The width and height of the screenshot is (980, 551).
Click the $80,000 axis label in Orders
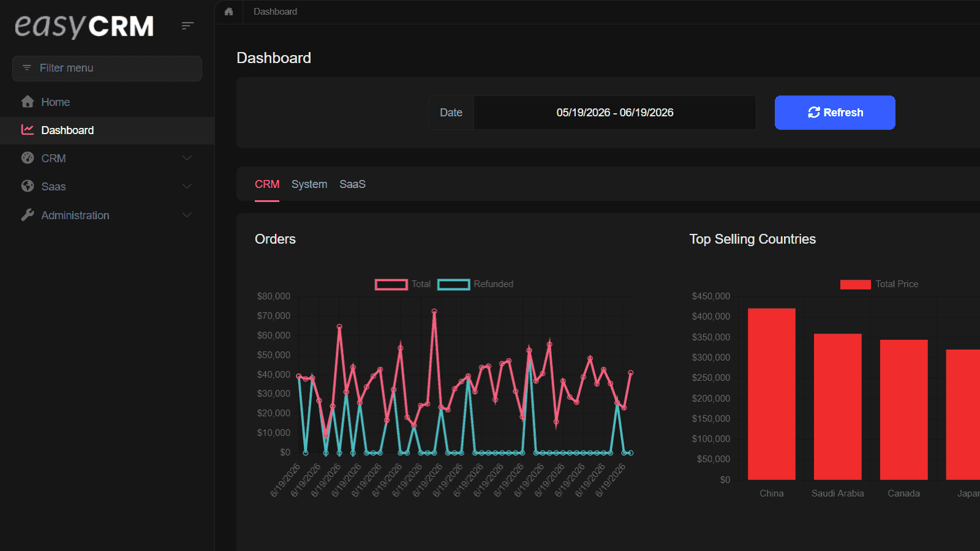click(x=274, y=296)
